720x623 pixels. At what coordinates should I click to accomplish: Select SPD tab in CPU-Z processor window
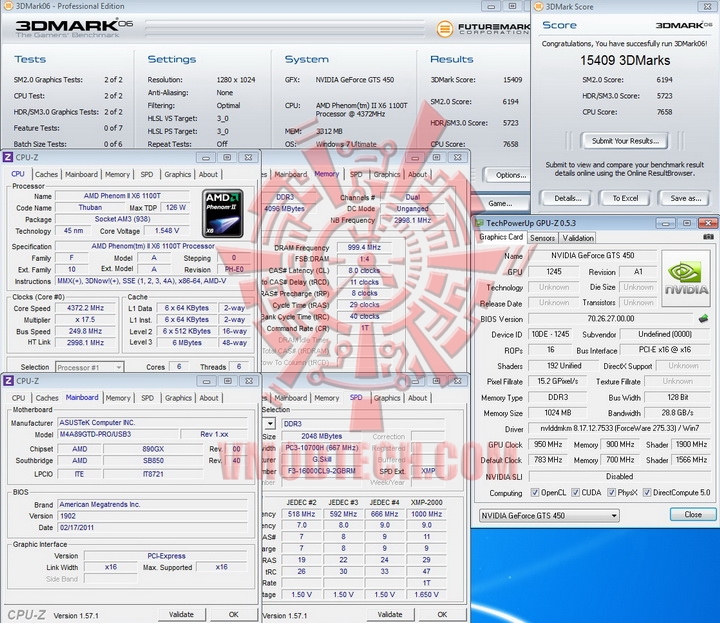pyautogui.click(x=147, y=174)
